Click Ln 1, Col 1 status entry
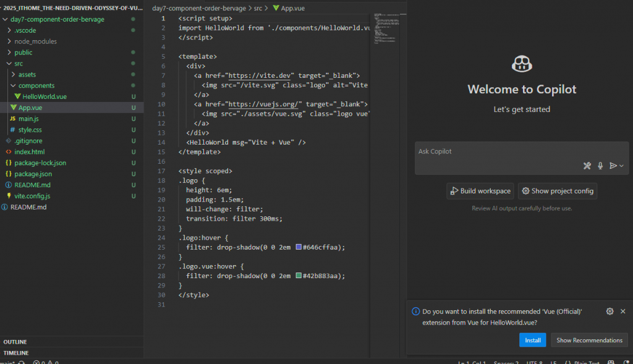 click(472, 362)
